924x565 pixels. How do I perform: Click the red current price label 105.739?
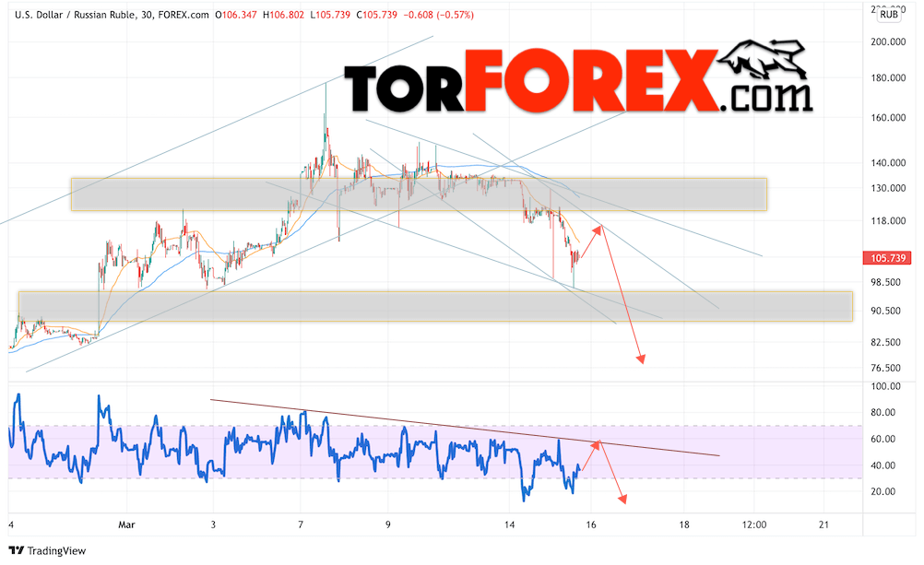887,259
